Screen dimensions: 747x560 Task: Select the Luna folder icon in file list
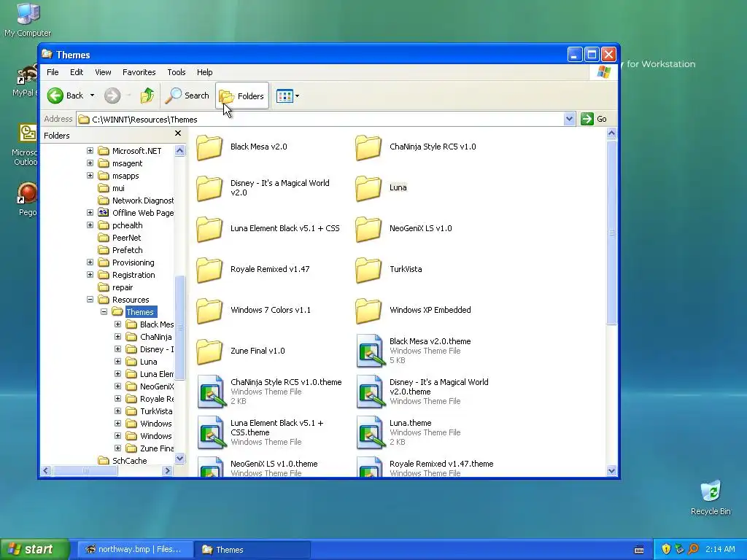(368, 187)
